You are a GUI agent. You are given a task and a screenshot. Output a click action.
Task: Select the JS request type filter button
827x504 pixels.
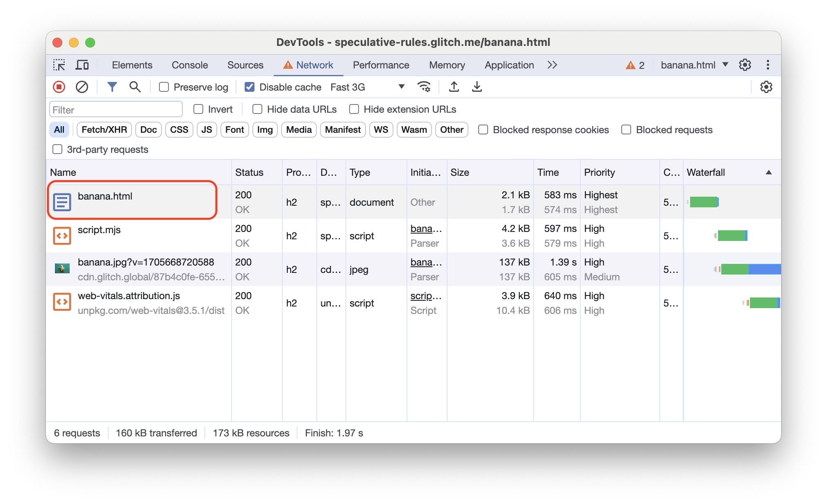pos(206,129)
